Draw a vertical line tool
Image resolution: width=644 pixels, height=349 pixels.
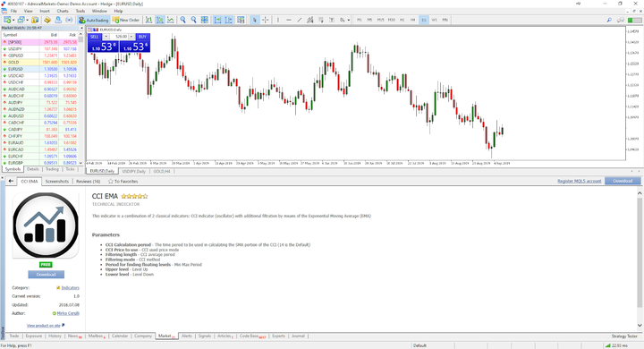click(x=278, y=20)
